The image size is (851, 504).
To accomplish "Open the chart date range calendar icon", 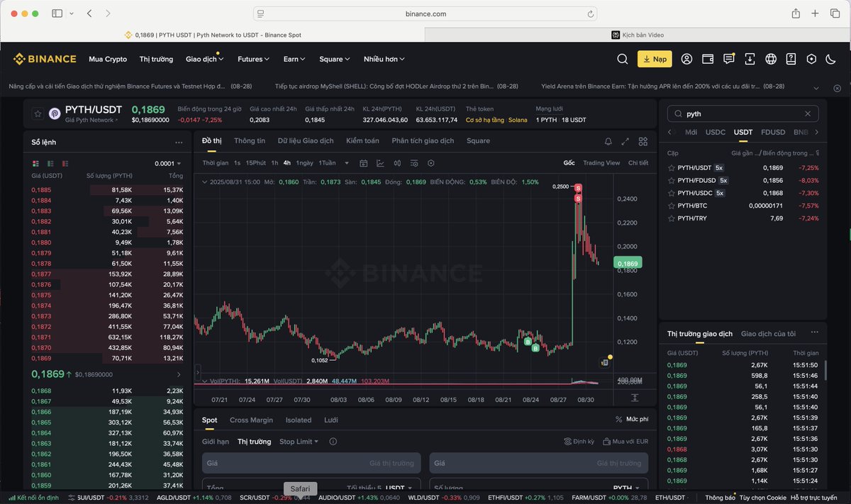I will point(364,163).
